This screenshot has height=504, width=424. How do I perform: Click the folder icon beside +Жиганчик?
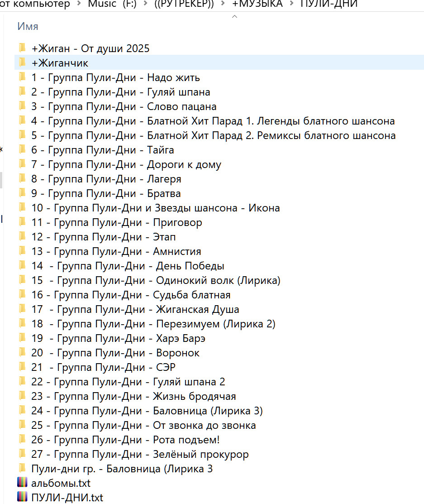pyautogui.click(x=22, y=62)
